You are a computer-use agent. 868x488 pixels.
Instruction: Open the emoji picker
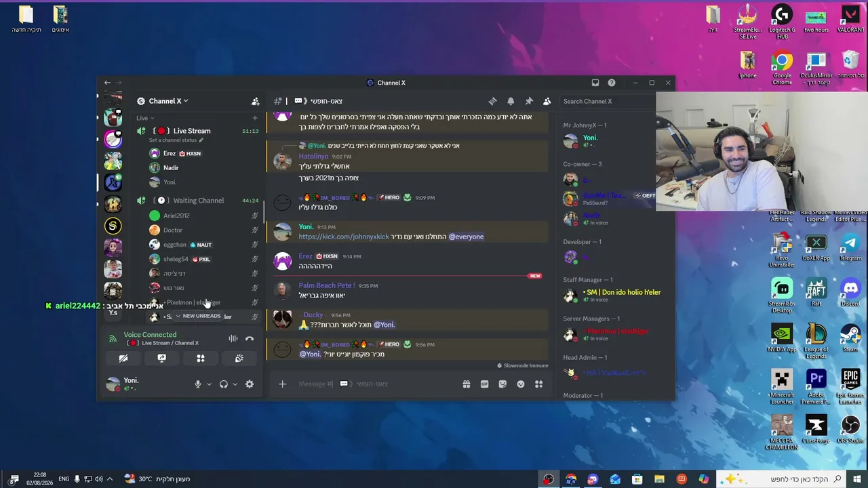pyautogui.click(x=521, y=384)
